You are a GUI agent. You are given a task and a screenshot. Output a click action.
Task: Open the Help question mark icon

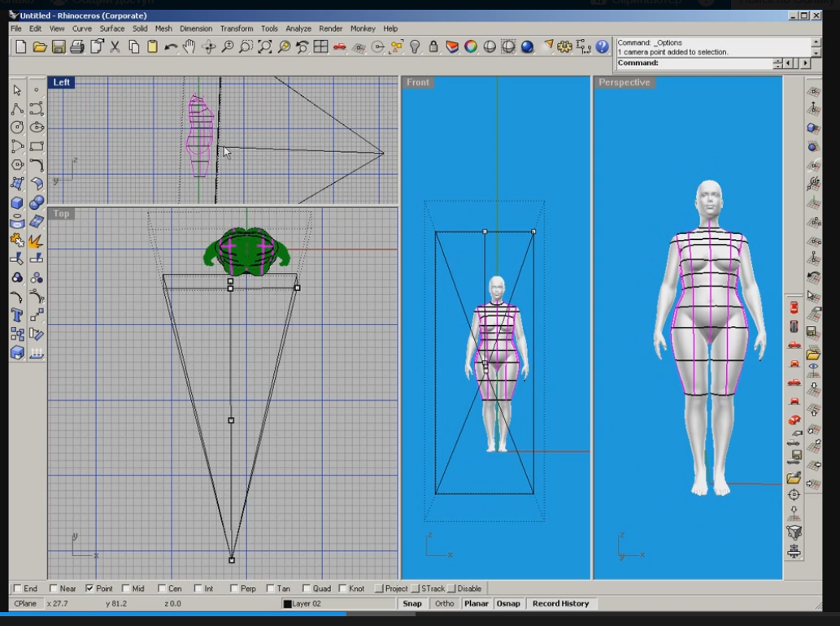pos(603,47)
